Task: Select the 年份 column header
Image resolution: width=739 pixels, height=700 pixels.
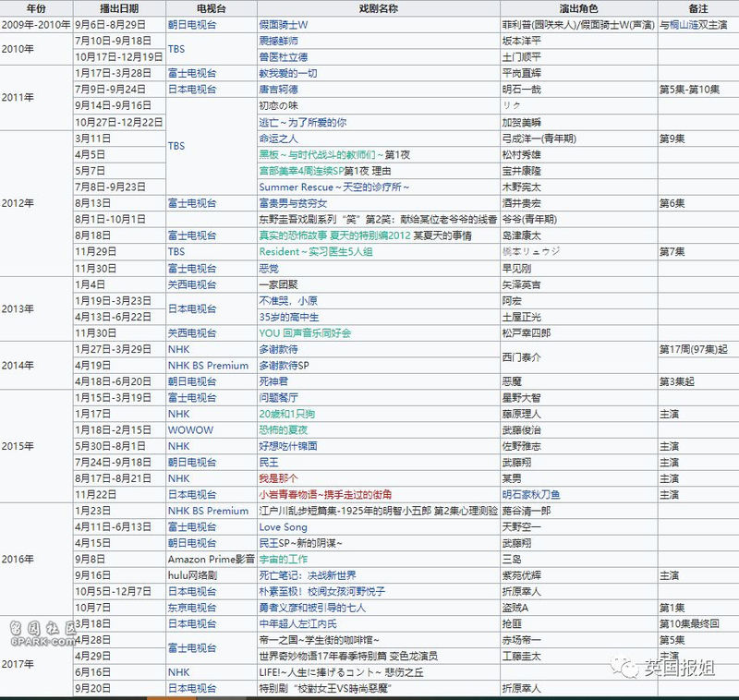Action: [x=36, y=8]
